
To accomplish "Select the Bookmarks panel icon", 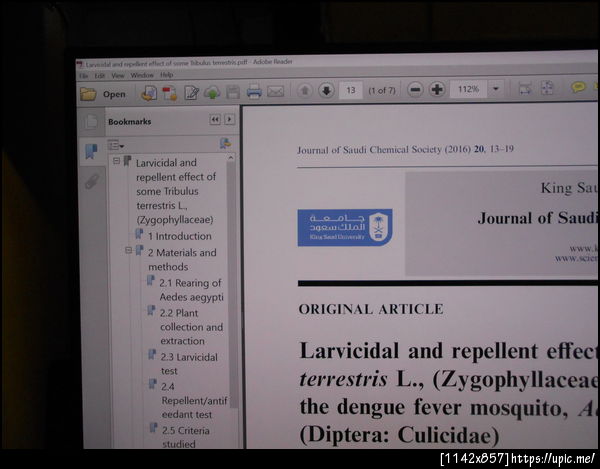I will tap(91, 151).
